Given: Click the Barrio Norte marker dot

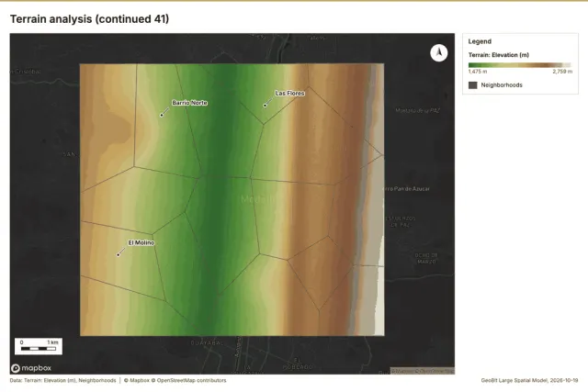Looking at the screenshot, I should coord(162,115).
